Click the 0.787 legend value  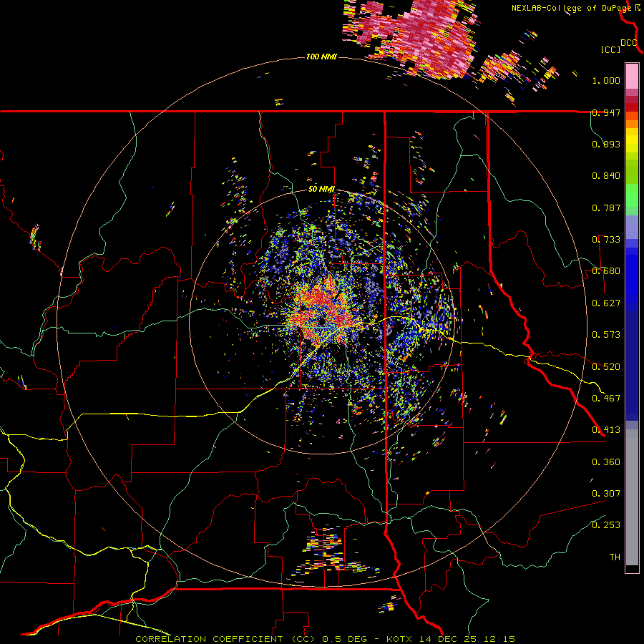click(x=606, y=208)
